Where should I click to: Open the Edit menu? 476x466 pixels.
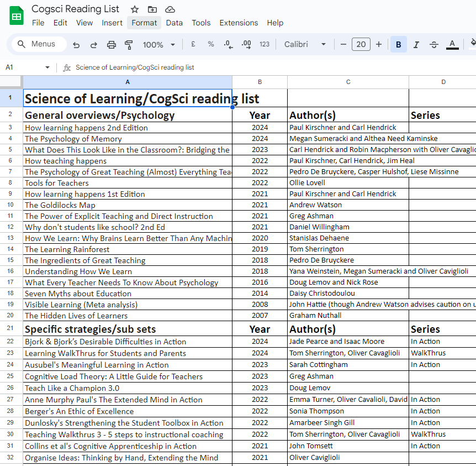click(x=60, y=23)
